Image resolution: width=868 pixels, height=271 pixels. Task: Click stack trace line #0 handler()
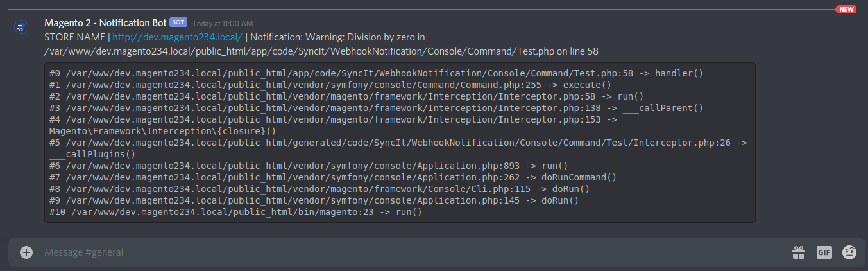(x=376, y=73)
